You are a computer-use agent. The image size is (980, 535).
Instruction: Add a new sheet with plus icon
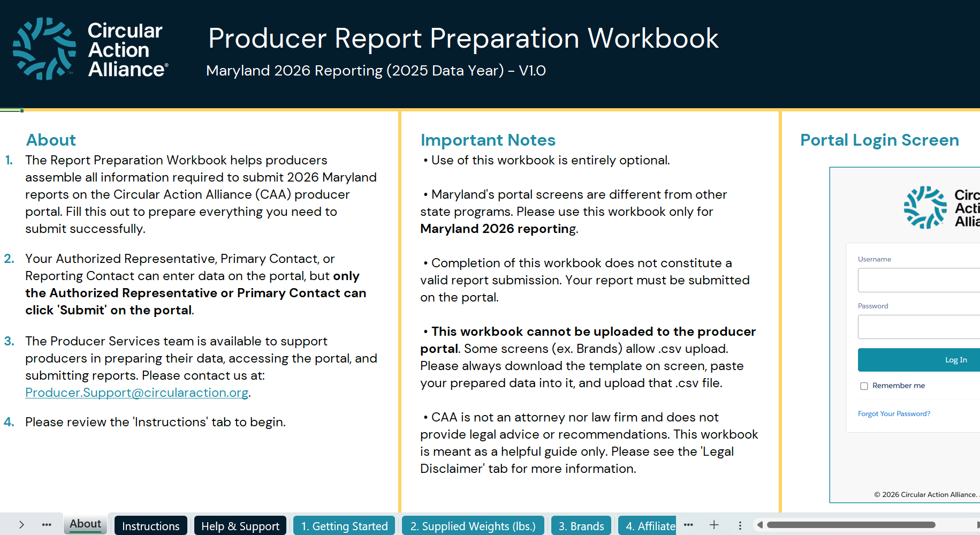tap(714, 525)
